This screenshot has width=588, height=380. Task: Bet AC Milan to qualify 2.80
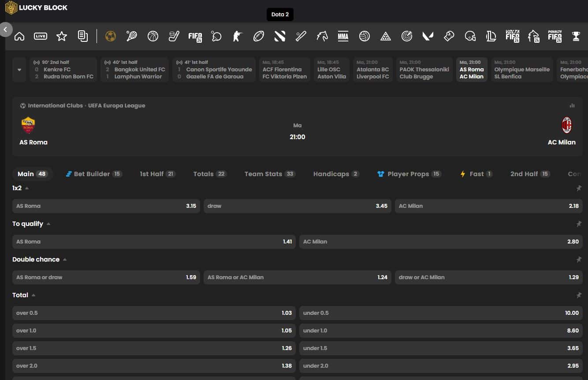(441, 242)
